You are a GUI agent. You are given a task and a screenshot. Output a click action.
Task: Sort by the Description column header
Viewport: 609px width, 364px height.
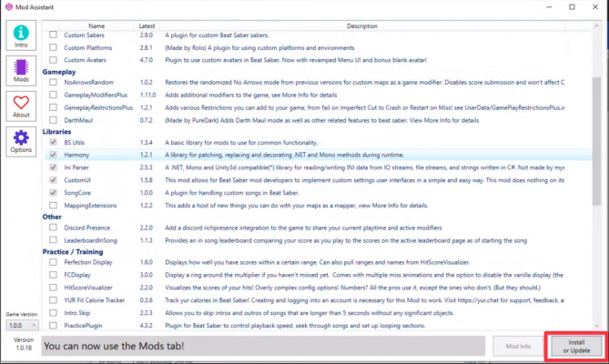pos(362,26)
